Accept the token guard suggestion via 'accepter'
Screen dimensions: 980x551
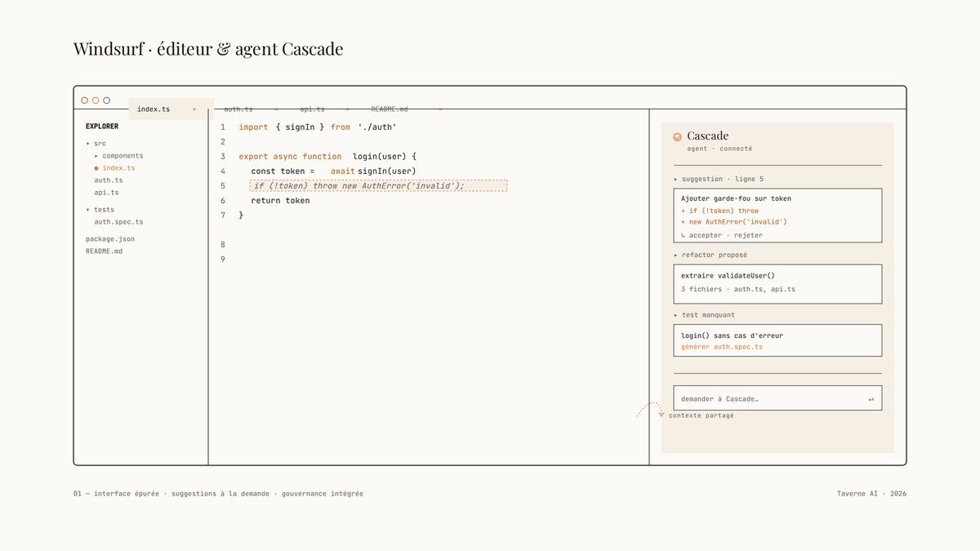point(706,235)
